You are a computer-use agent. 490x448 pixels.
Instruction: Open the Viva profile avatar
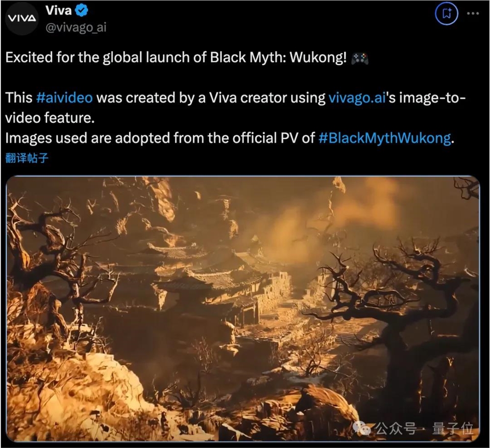21,19
